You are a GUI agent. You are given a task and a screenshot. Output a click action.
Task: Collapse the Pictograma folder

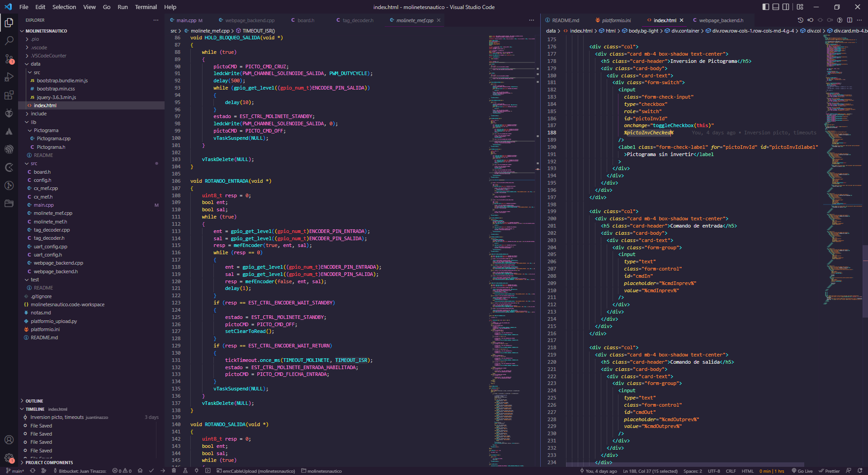pos(46,130)
